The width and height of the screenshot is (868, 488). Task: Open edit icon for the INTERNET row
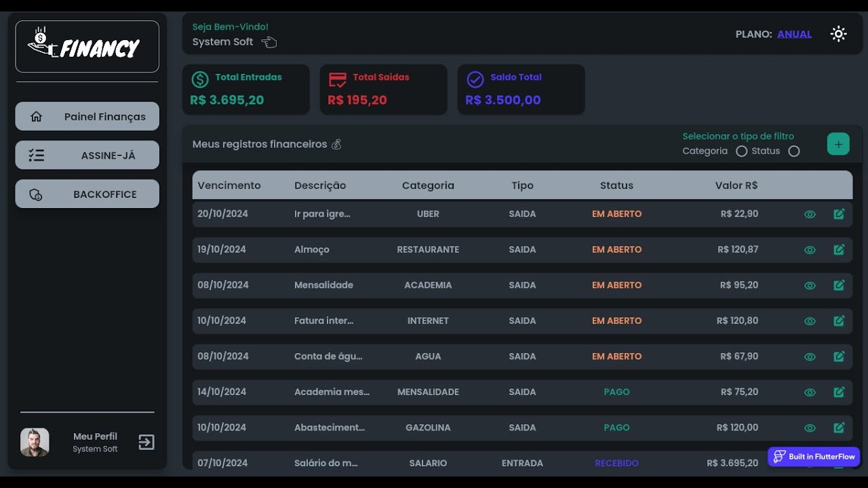pos(839,321)
